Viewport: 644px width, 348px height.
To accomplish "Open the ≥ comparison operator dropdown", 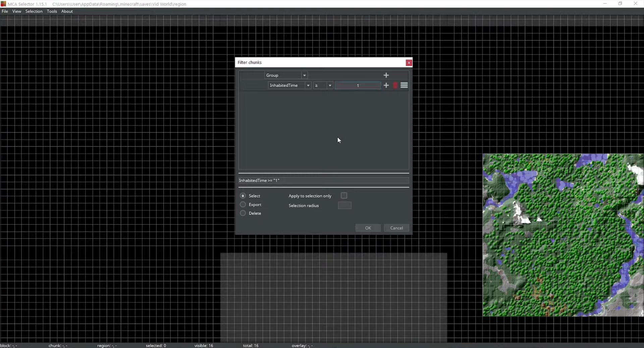I will pyautogui.click(x=330, y=85).
